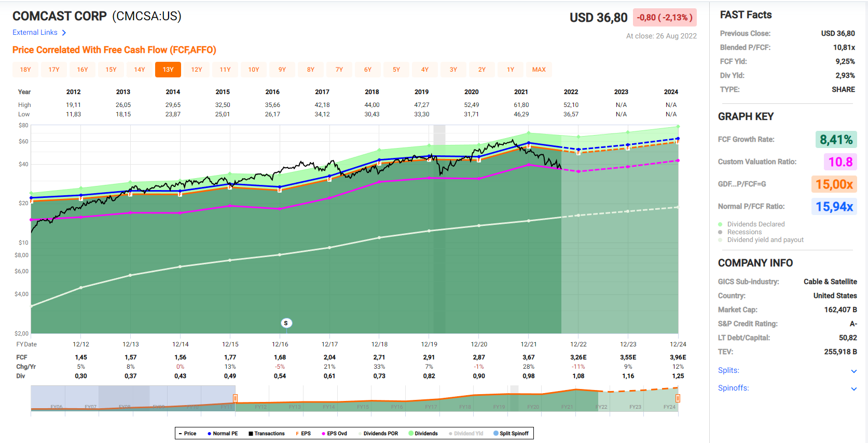Click the External Links chevron arrow
The width and height of the screenshot is (868, 443).
pos(64,33)
